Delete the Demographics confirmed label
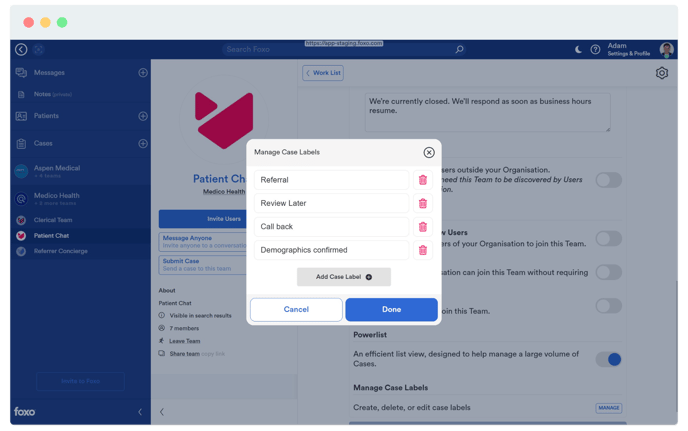Screen dimensions: 688x431 [423, 250]
